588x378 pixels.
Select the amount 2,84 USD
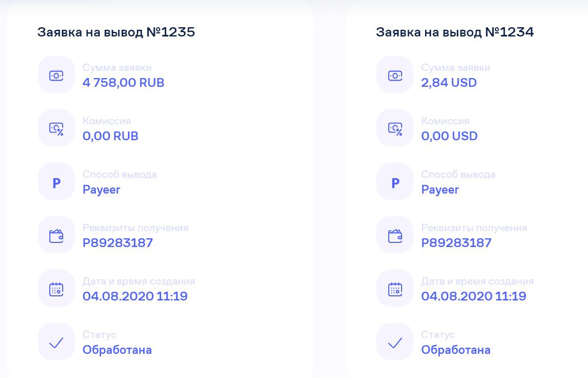click(449, 83)
